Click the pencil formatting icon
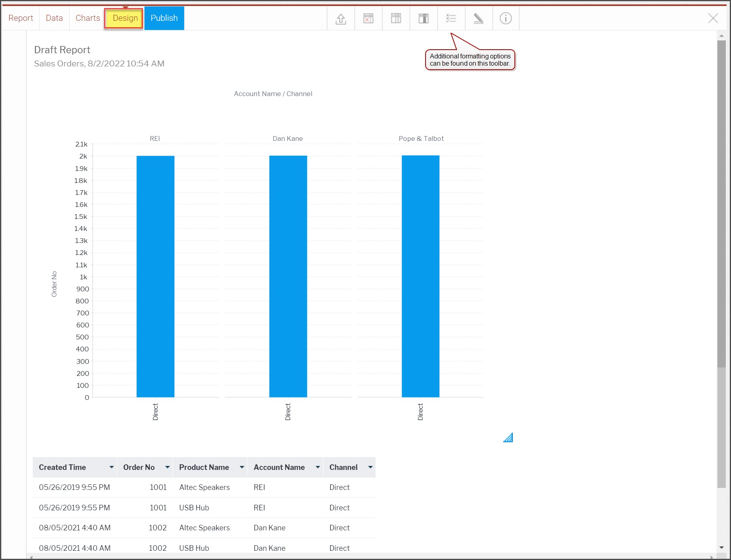 coord(479,18)
